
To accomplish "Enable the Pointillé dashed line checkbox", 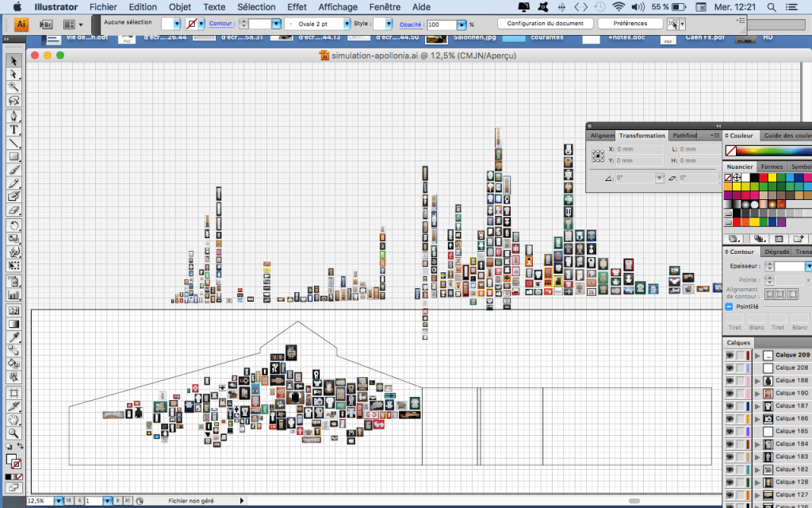I will [729, 306].
